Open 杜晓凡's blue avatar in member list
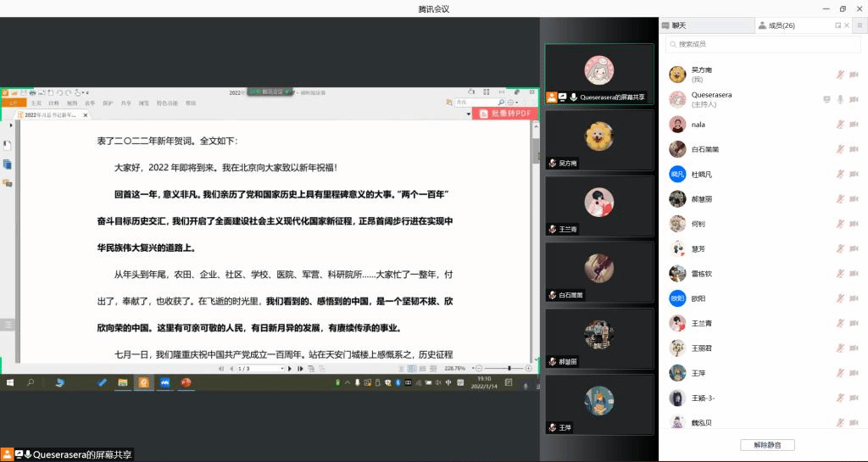 tap(677, 174)
